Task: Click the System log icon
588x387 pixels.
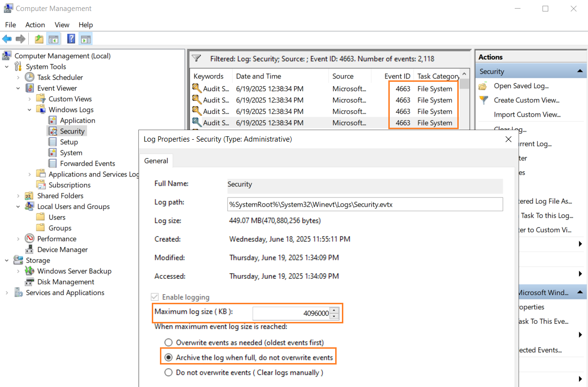Action: [53, 153]
